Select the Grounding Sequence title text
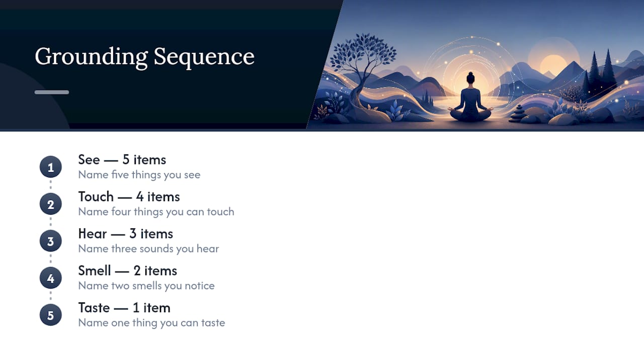The height and width of the screenshot is (362, 644). 144,57
